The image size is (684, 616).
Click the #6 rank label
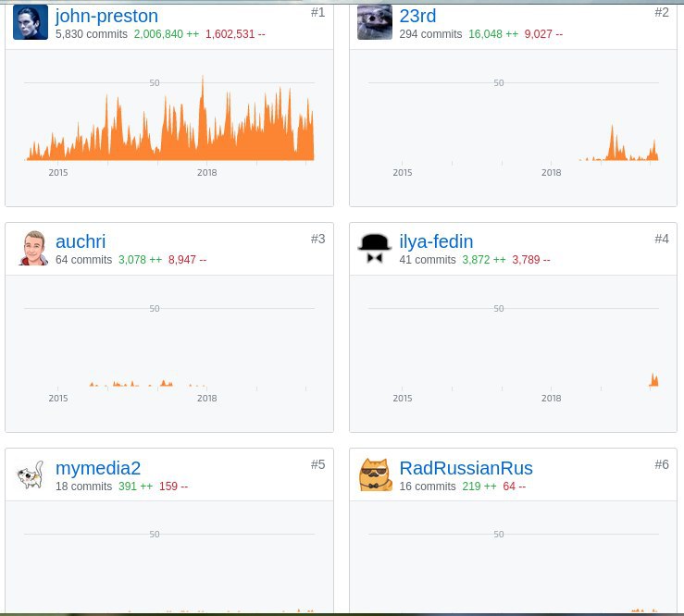point(661,464)
